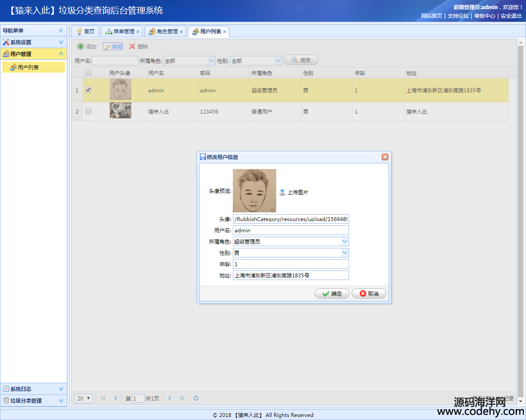Image resolution: width=526 pixels, height=420 pixels.
Task: Click the address input field in dialog
Action: coord(291,275)
